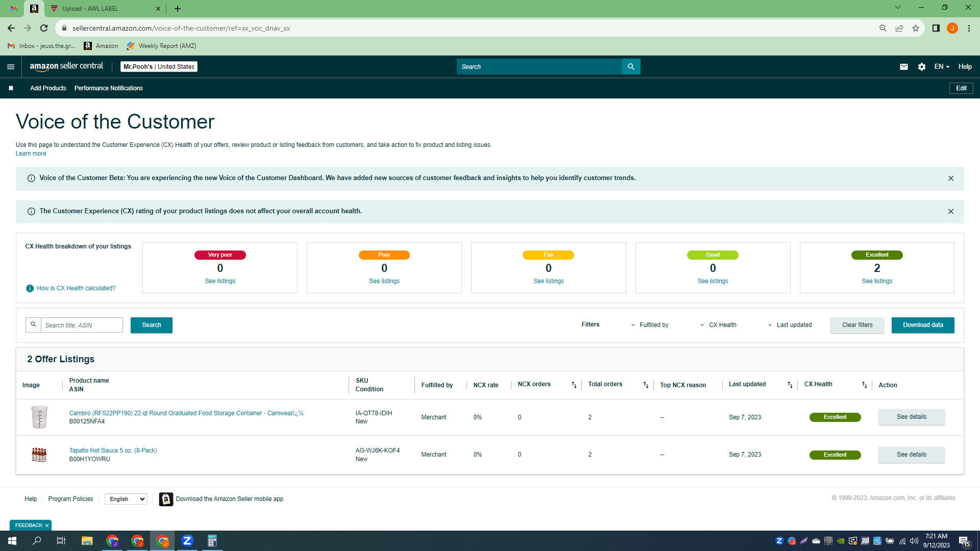Go back with the browser back arrow
The height and width of the screenshot is (551, 980).
pos(11,29)
